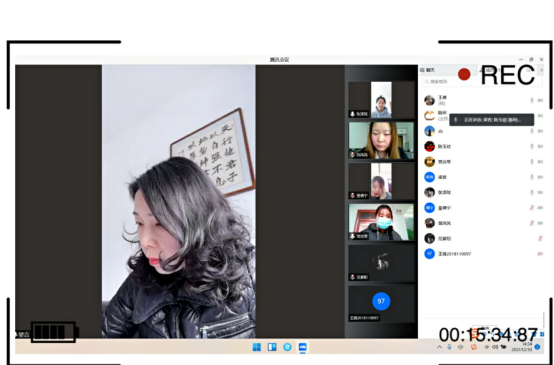The image size is (554, 365).
Task: Click the microphone icon in system tray
Action: (x=449, y=347)
